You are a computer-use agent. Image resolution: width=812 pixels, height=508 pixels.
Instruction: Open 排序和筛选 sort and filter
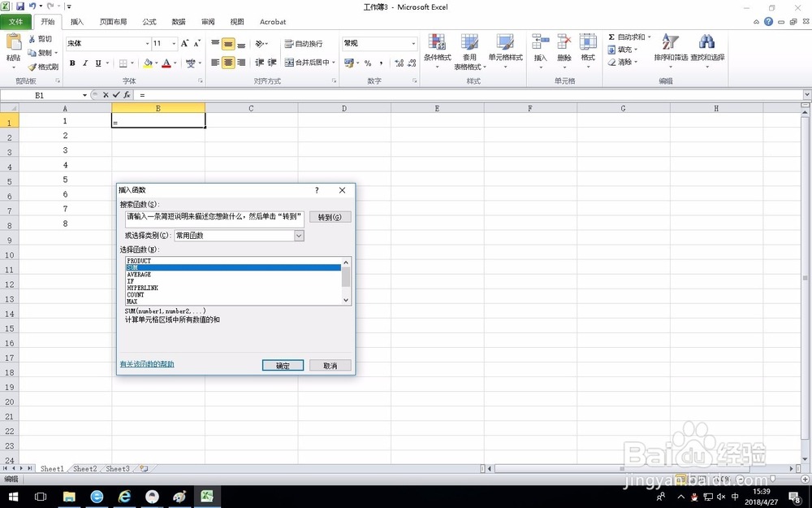(671, 50)
